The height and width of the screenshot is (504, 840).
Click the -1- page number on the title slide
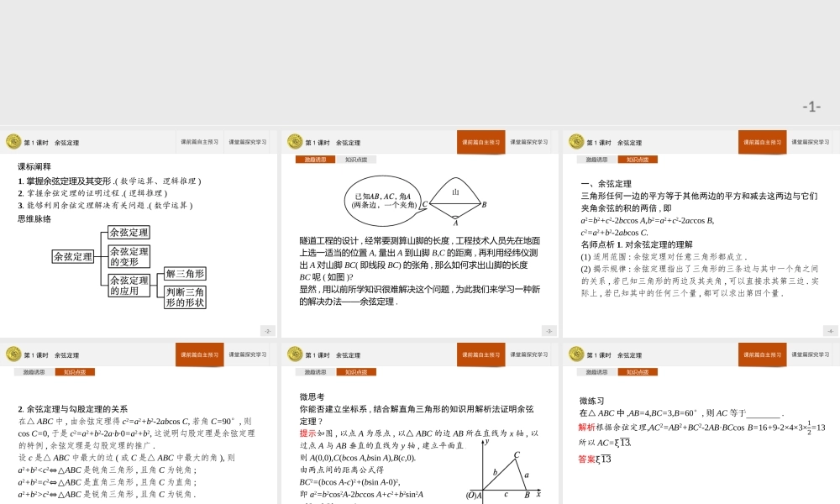pos(811,107)
